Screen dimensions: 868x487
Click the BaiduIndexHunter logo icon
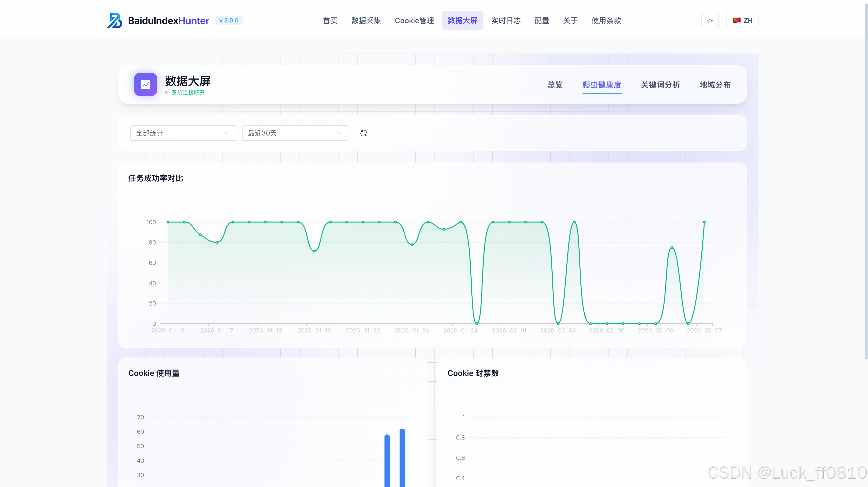115,20
